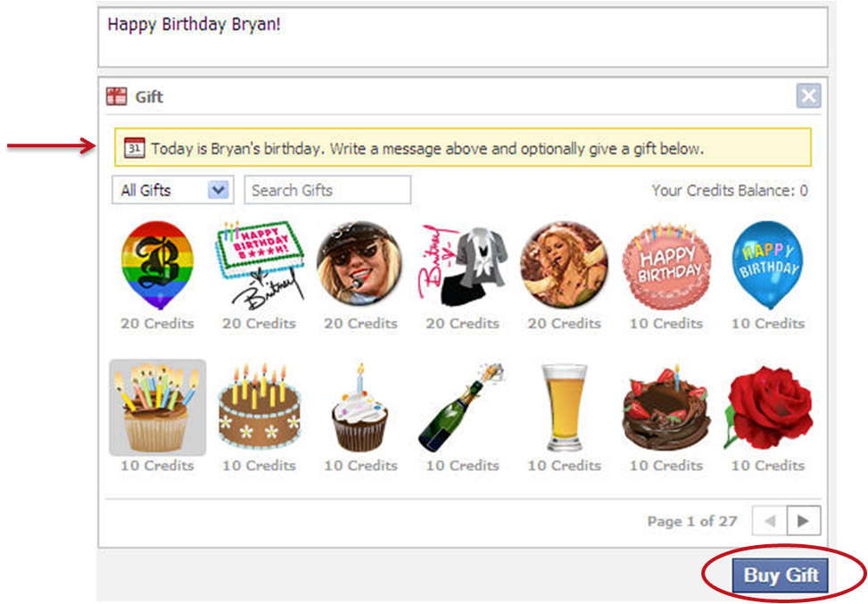
Task: Pick the pink Happy Birthday cake gift
Action: 666,265
